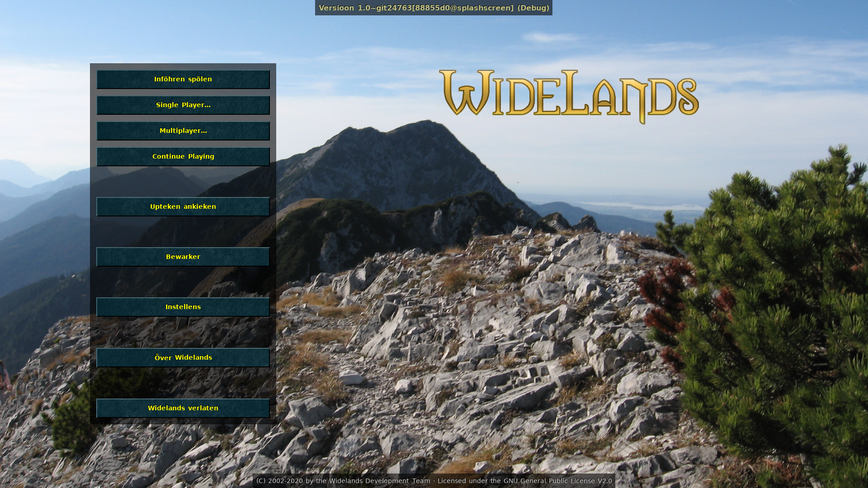
Task: Launch the editor via Bewarker
Action: click(x=183, y=257)
